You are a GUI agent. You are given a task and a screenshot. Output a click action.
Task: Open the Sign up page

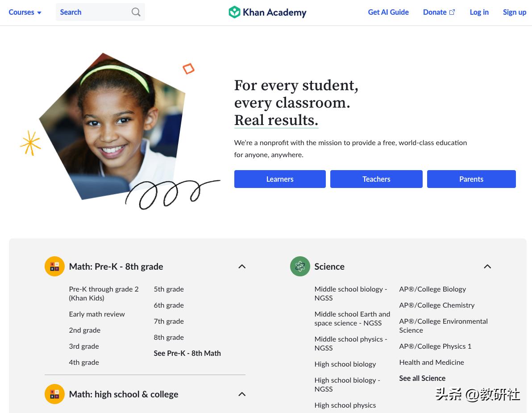(514, 12)
